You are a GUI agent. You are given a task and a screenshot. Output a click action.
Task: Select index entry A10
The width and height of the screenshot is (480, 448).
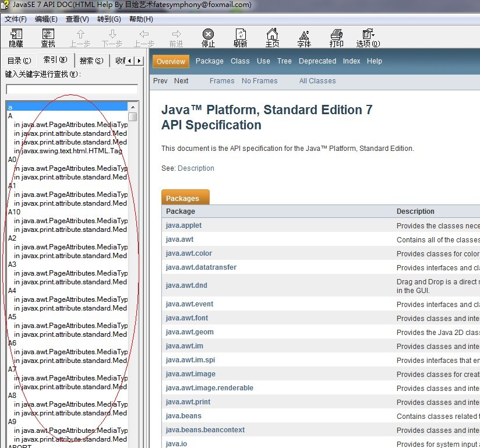coord(14,212)
